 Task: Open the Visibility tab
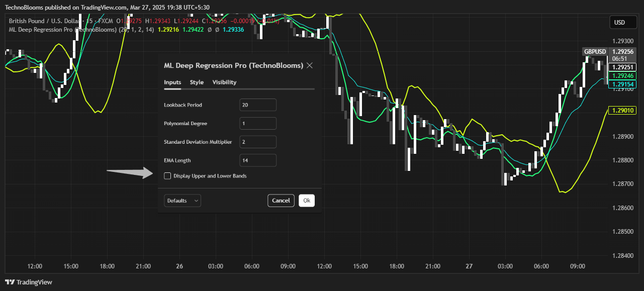(x=224, y=82)
